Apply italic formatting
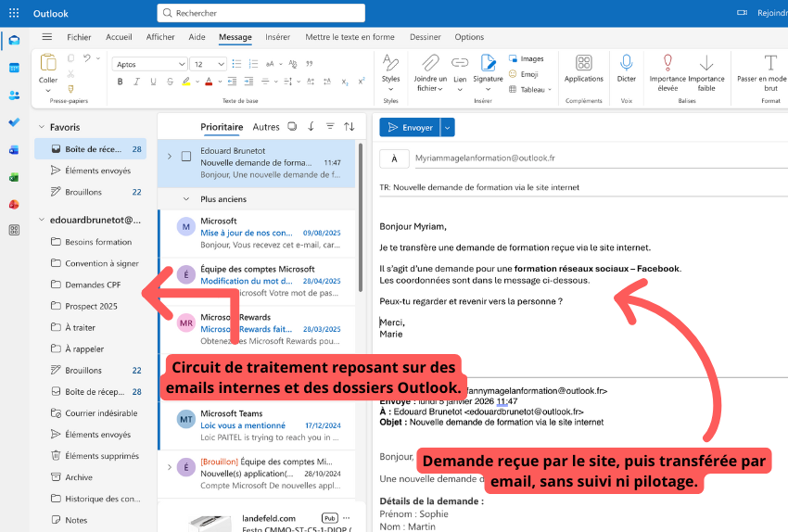 pyautogui.click(x=136, y=82)
